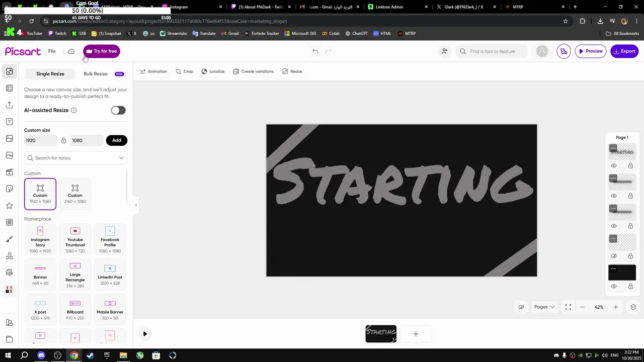The width and height of the screenshot is (644, 362).
Task: Open the Uploads panel icon
Action: (x=9, y=105)
